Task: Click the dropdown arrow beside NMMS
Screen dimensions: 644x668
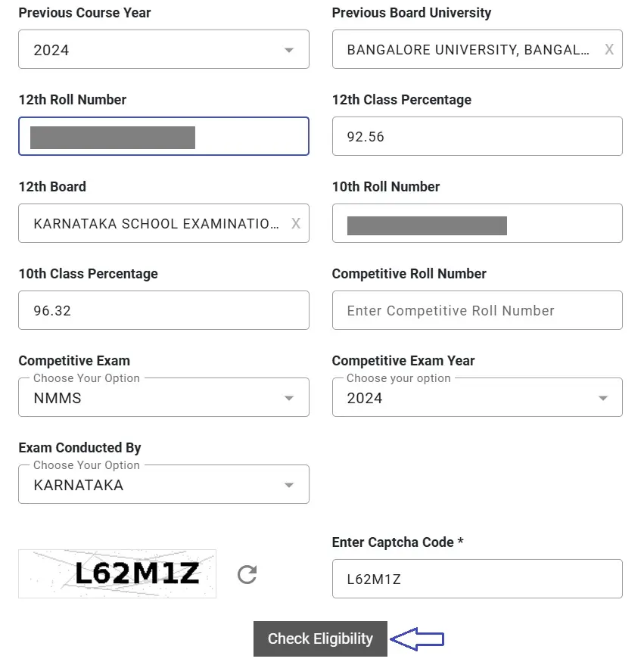Action: [x=289, y=396]
